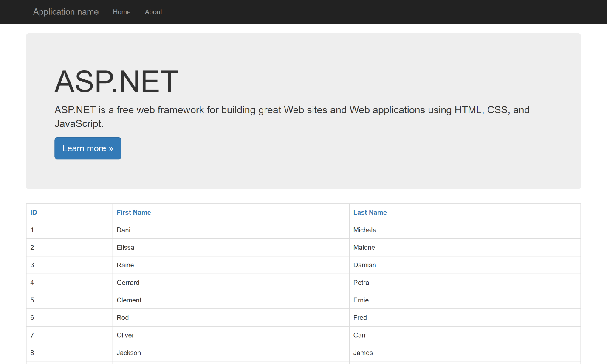Select last name cell Ernie

[x=465, y=300]
